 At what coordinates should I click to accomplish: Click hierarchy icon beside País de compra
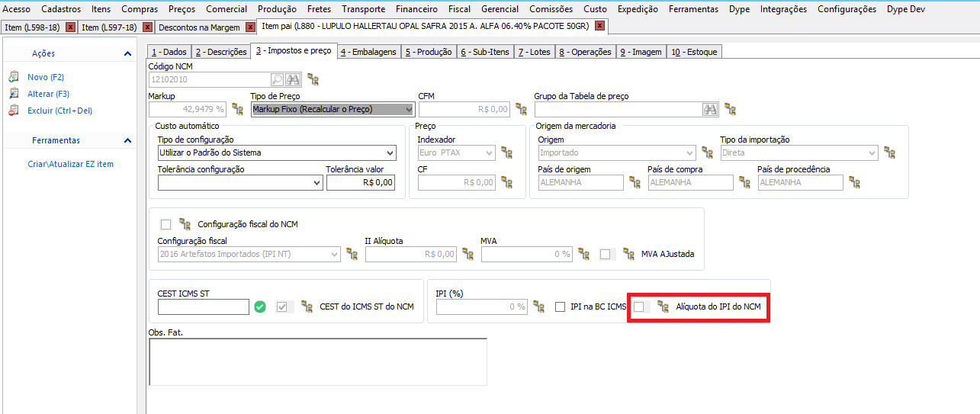point(744,182)
